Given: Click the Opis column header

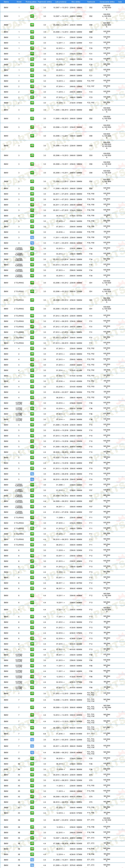Looking at the screenshot, I should pos(120,2).
